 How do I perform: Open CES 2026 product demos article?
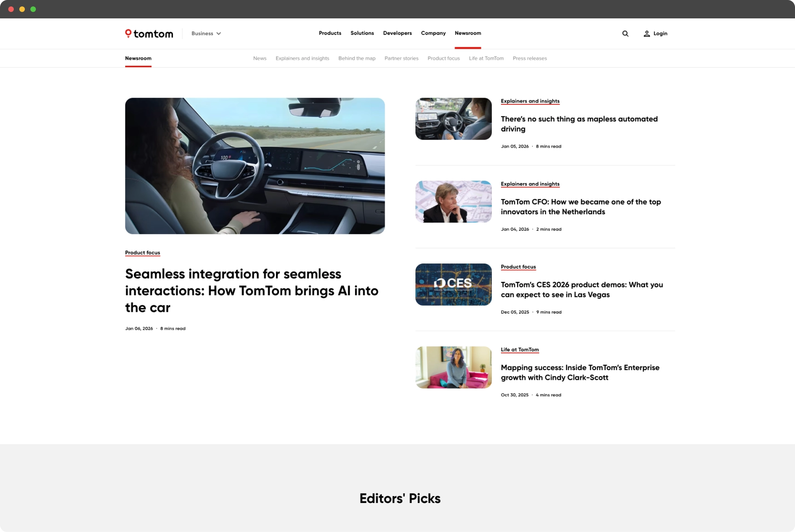point(582,289)
